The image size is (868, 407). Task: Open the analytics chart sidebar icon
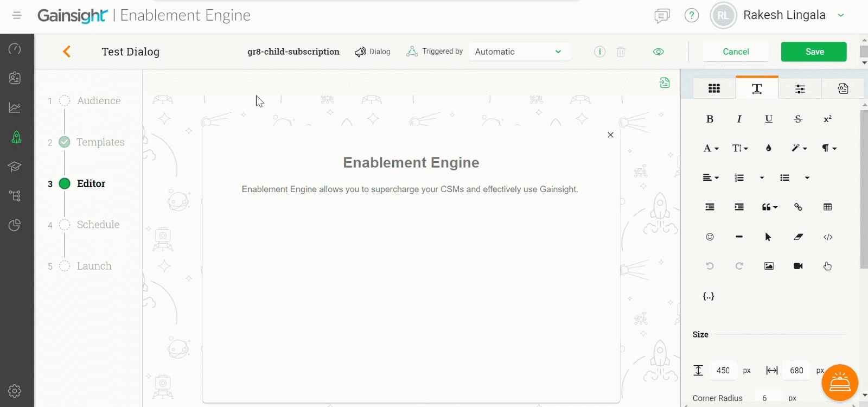15,107
